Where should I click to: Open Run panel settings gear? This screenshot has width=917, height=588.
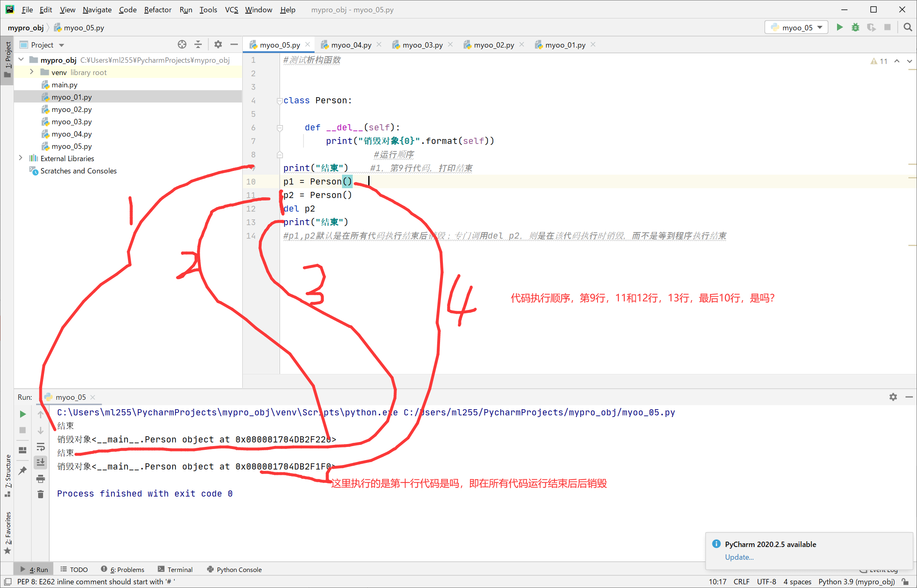tap(893, 397)
